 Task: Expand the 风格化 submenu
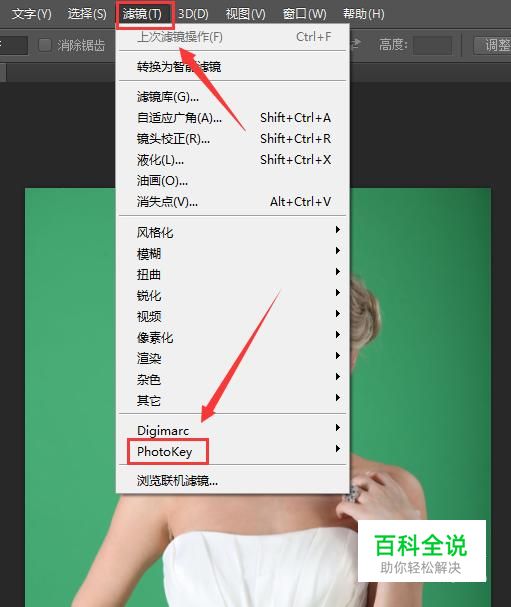coord(233,232)
